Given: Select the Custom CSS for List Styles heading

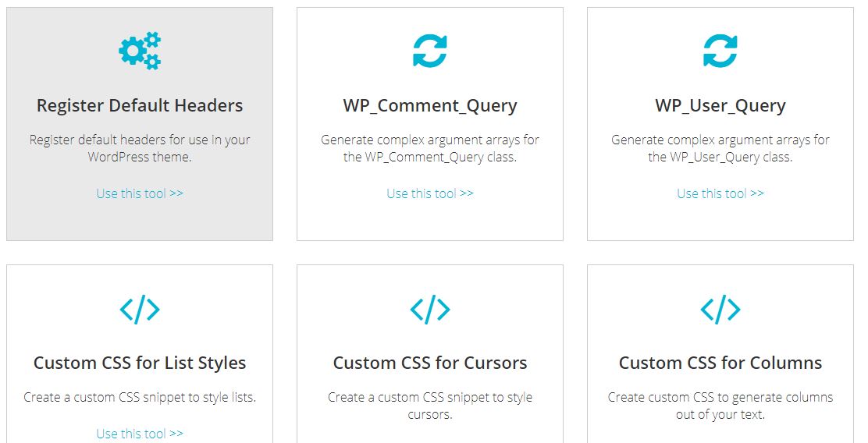Looking at the screenshot, I should pos(140,363).
